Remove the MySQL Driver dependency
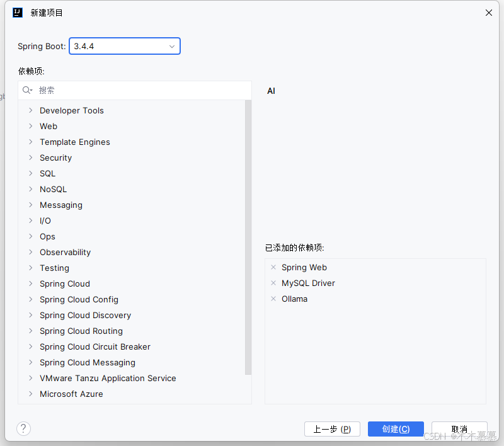 coord(273,283)
